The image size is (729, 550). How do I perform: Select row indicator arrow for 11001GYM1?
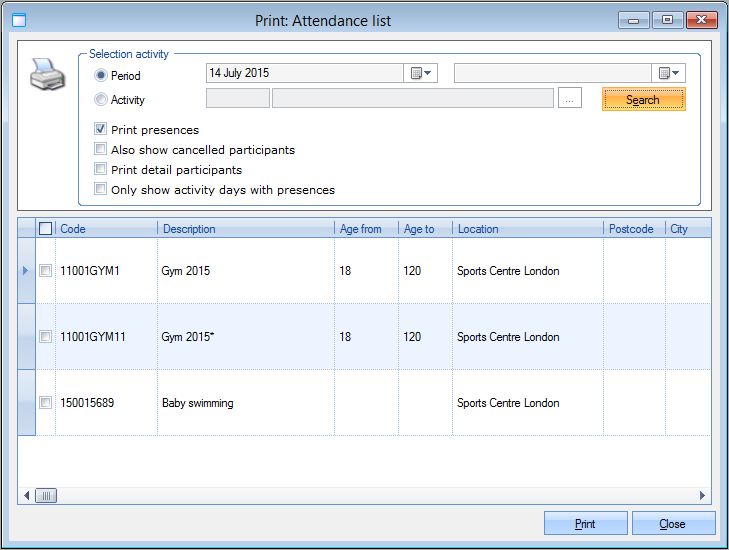[26, 271]
